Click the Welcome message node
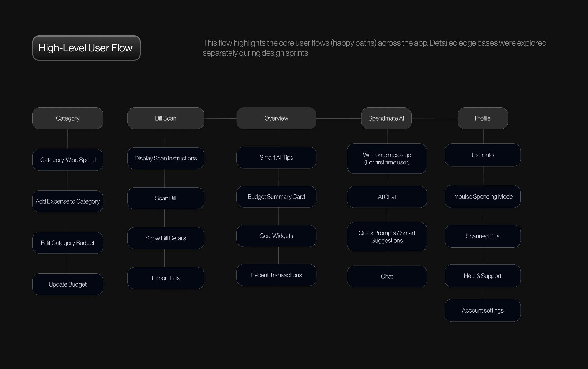Screen dimensions: 588x369 coord(387,159)
